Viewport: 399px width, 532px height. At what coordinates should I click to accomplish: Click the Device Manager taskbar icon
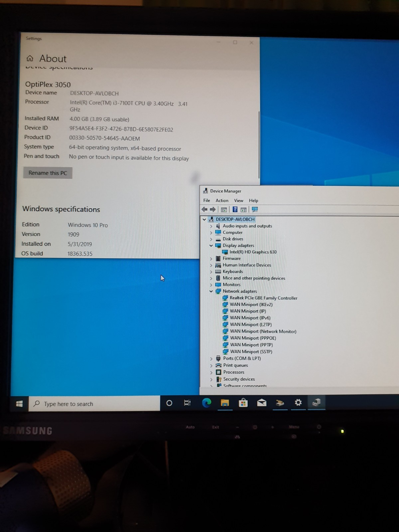[x=317, y=403]
